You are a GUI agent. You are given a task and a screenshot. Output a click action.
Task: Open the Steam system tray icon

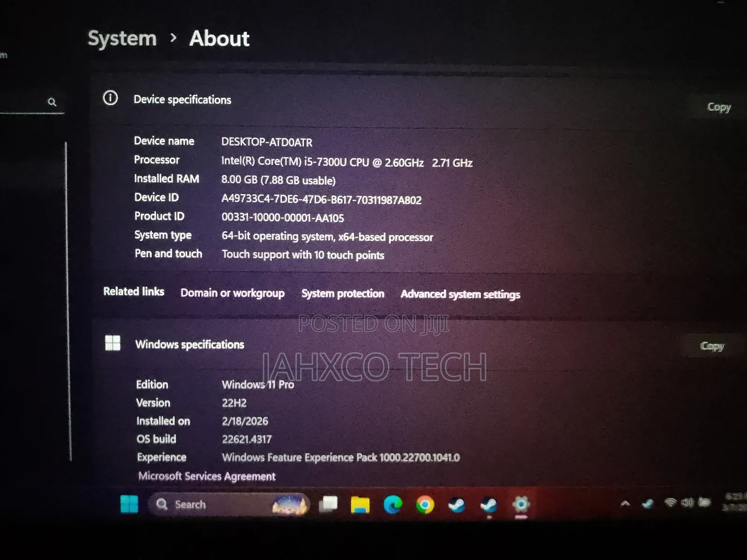pyautogui.click(x=648, y=504)
